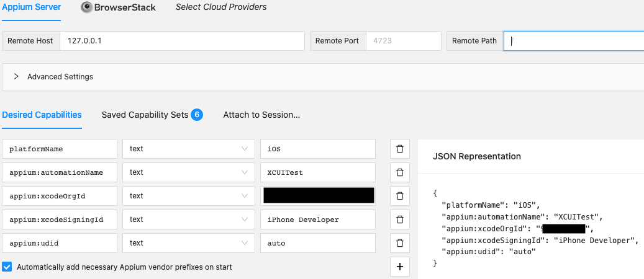Edit the appium:automationName name field
644x279 pixels.
point(60,172)
